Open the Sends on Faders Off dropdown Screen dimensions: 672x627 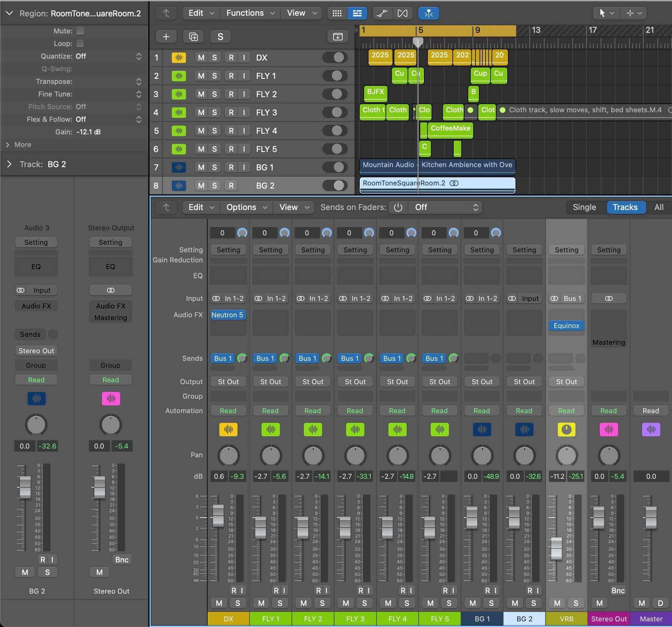pos(445,207)
